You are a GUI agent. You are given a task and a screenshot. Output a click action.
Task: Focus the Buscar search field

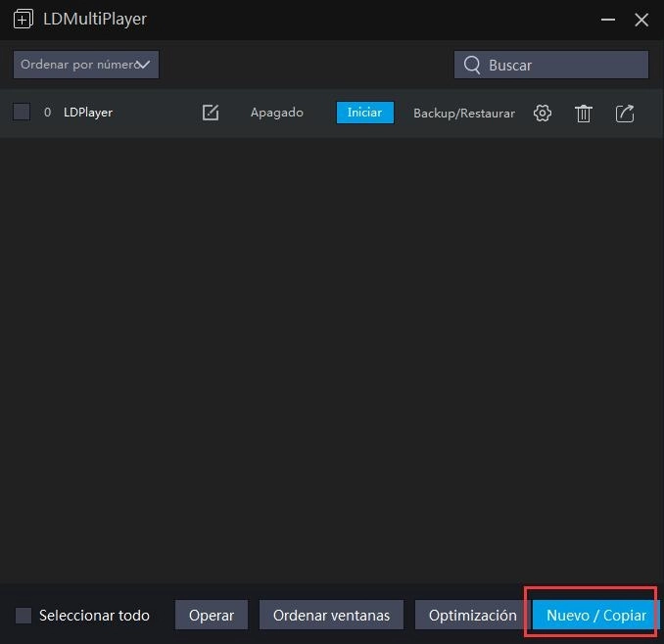551,65
